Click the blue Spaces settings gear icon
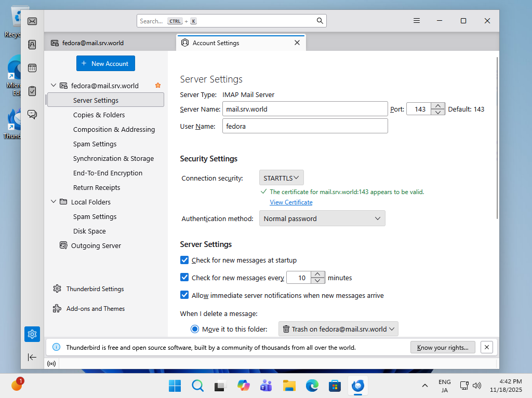 click(32, 334)
